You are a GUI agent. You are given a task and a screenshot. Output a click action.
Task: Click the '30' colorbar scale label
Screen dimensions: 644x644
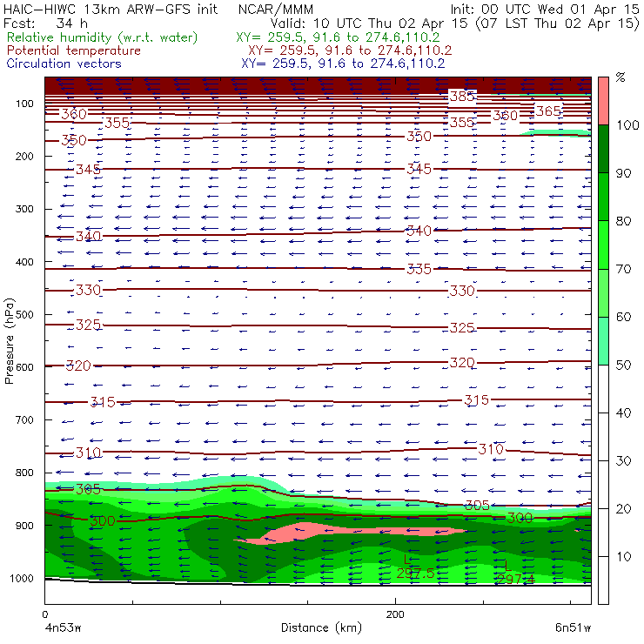(x=623, y=460)
